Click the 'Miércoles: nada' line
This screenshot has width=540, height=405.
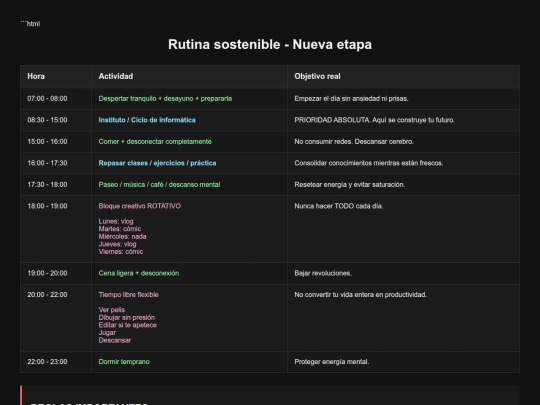(x=122, y=237)
